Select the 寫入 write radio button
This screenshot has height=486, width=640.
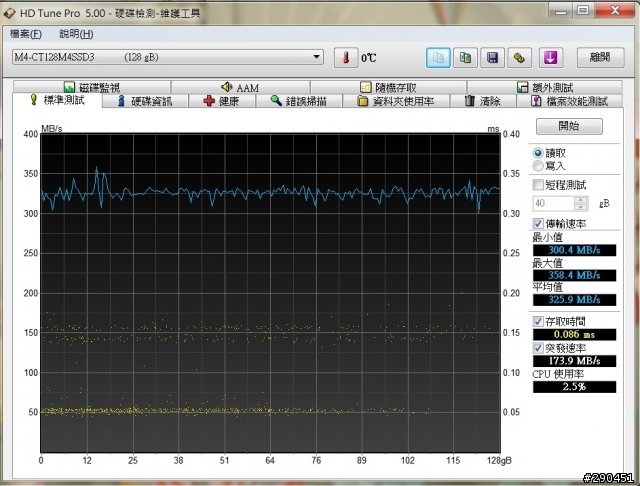[538, 166]
